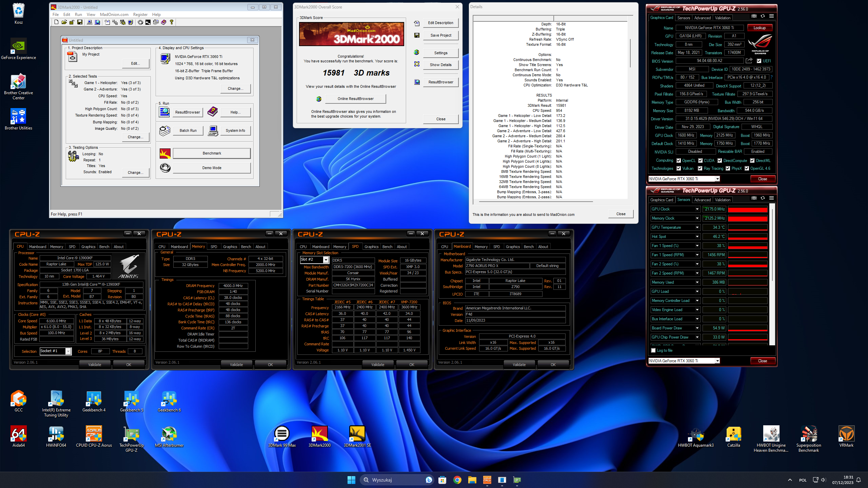The height and width of the screenshot is (488, 868).
Task: Click Benchmark button in 3DMark2000
Action: [x=212, y=153]
